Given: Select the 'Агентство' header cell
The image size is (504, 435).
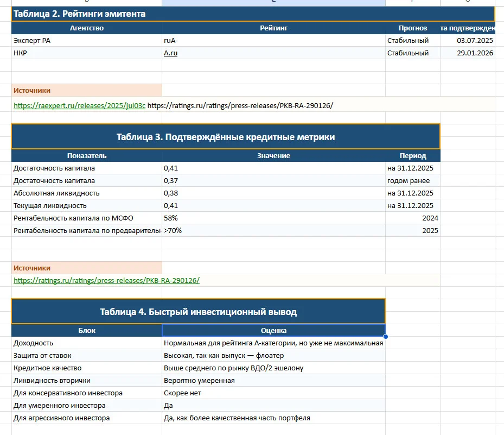Looking at the screenshot, I should (x=87, y=28).
